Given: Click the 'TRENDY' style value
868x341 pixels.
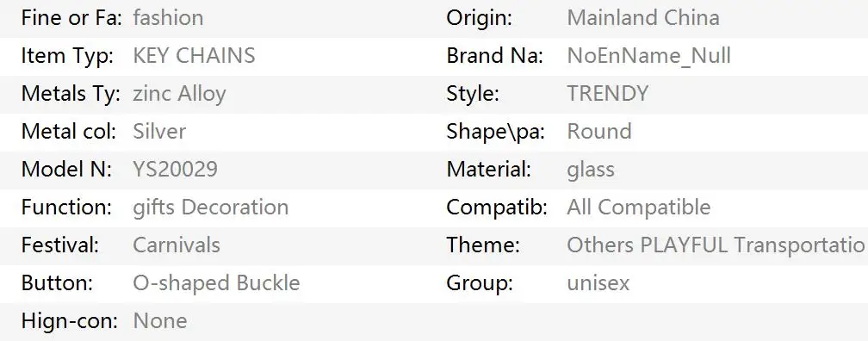Looking at the screenshot, I should click(607, 94).
